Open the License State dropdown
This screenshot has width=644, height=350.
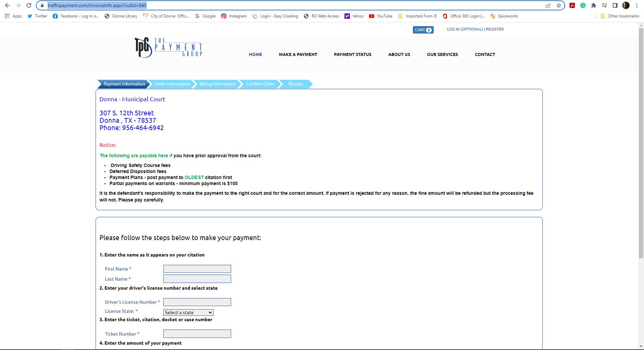[x=188, y=312]
